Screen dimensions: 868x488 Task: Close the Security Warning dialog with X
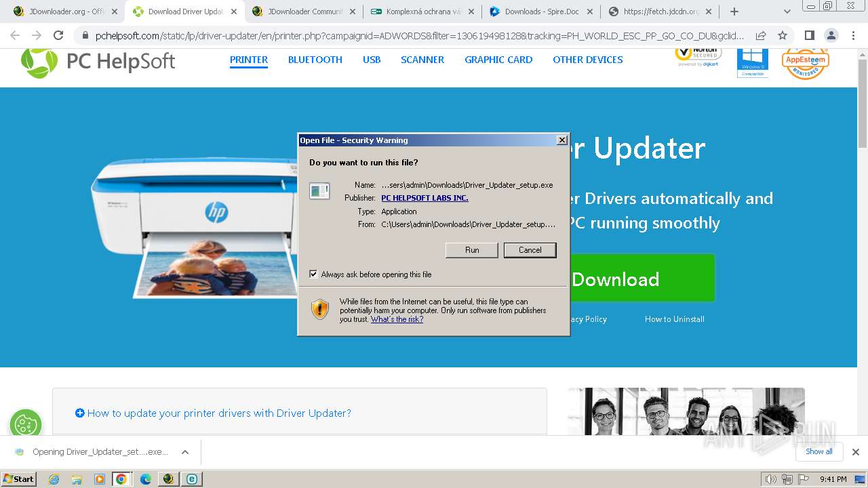pos(561,140)
